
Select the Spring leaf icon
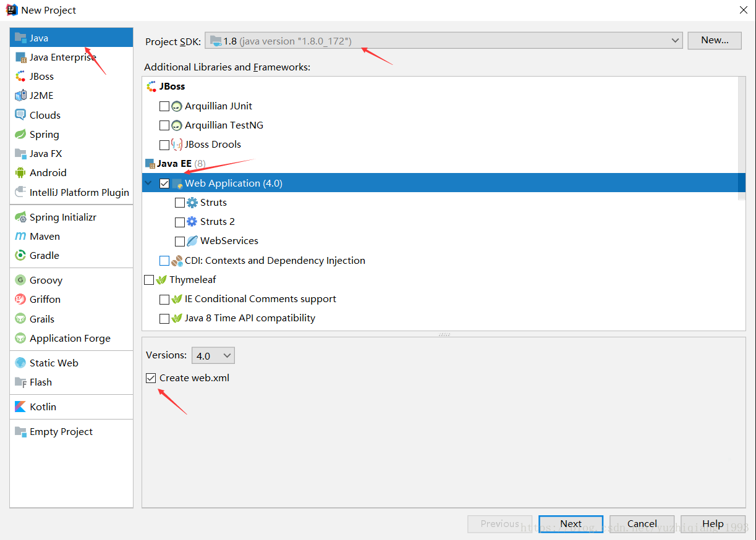(20, 134)
